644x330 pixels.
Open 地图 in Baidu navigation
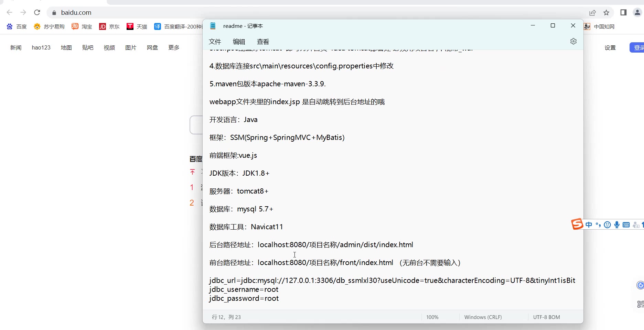(66, 47)
